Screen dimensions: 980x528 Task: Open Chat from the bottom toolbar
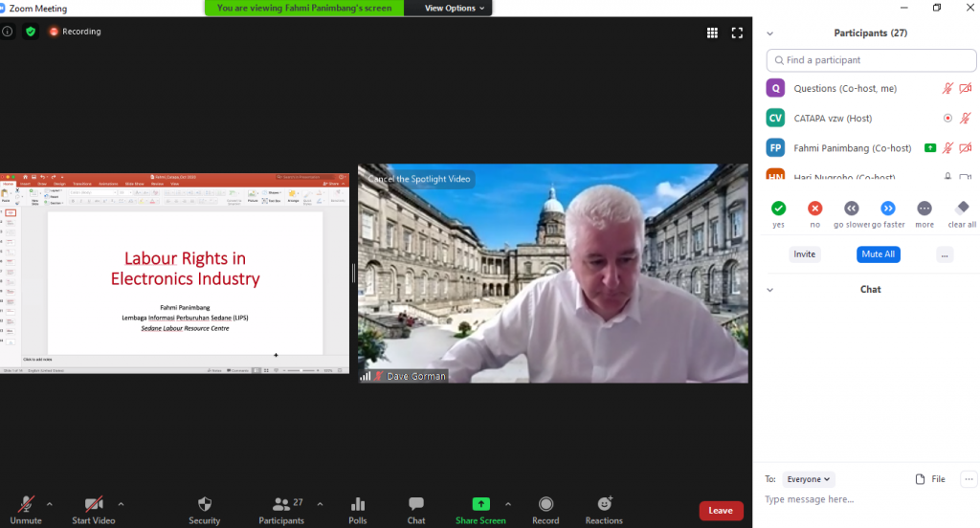416,511
